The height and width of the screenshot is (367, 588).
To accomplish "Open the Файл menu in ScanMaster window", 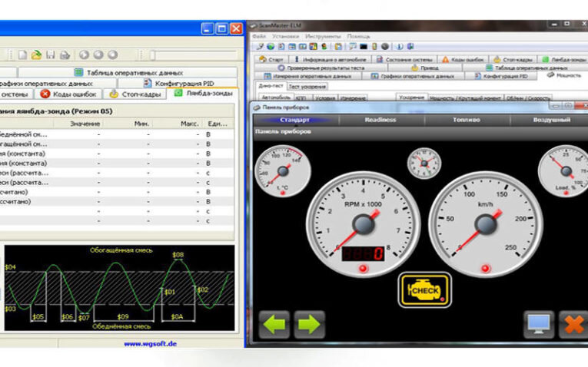I will (x=259, y=36).
